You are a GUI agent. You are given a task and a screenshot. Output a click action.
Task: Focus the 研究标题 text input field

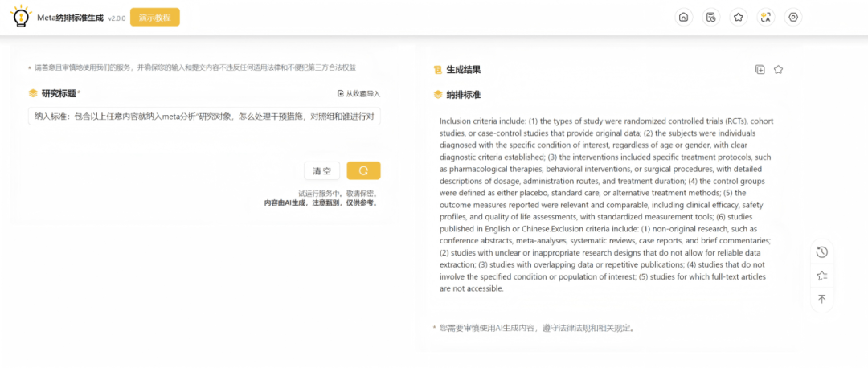(204, 116)
